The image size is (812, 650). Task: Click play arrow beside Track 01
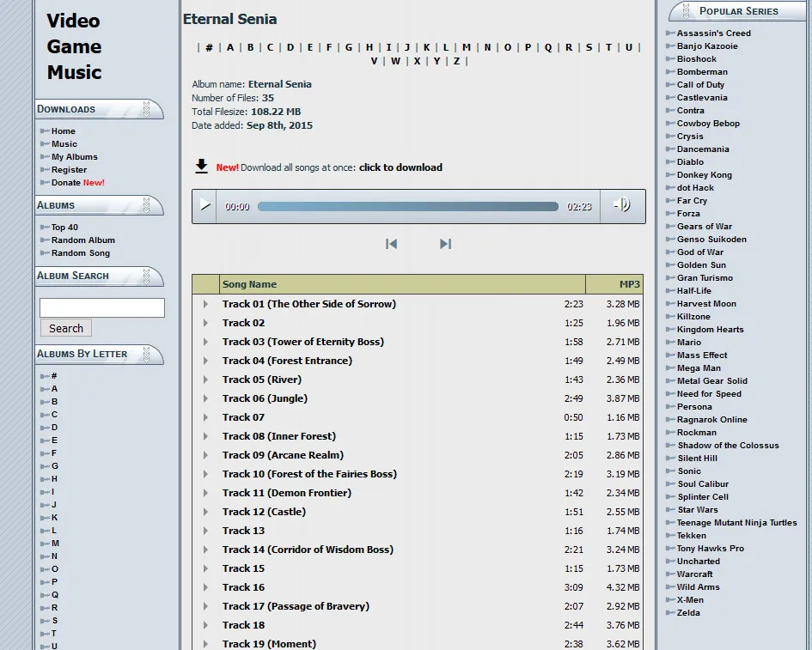coord(205,304)
